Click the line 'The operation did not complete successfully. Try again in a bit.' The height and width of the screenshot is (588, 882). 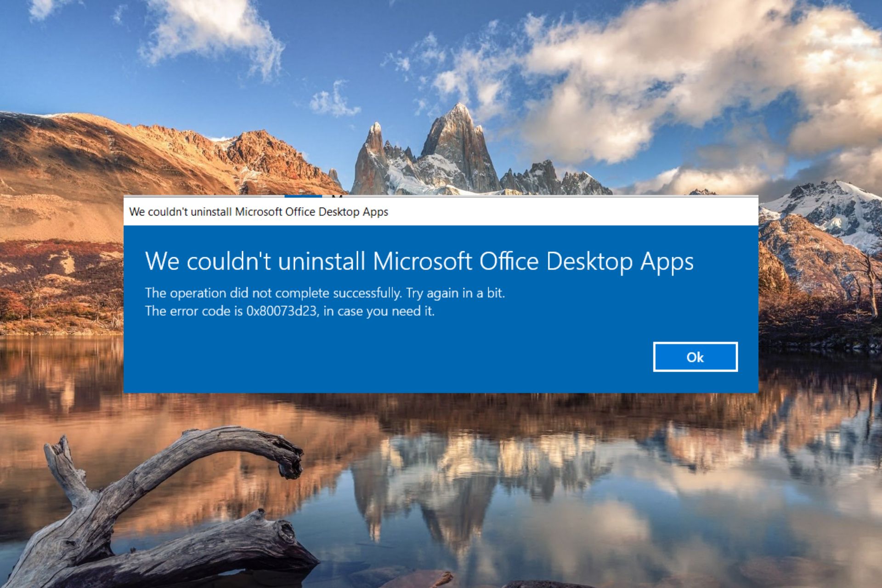(x=325, y=293)
